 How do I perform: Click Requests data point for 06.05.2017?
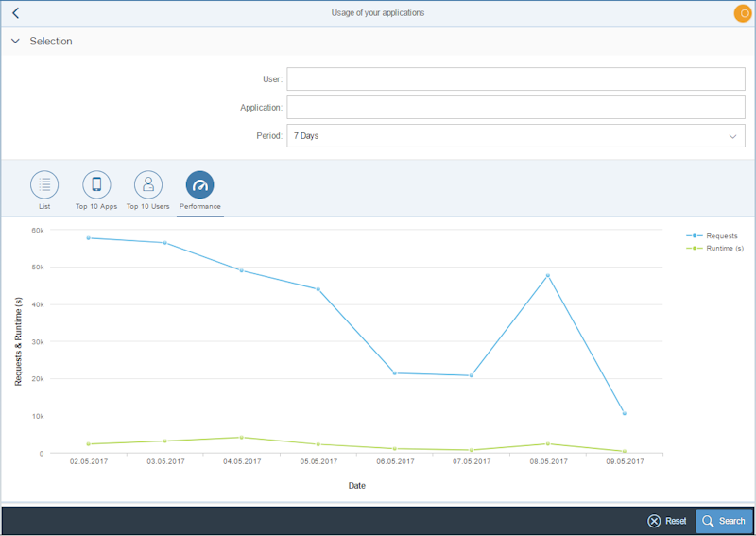pyautogui.click(x=394, y=373)
